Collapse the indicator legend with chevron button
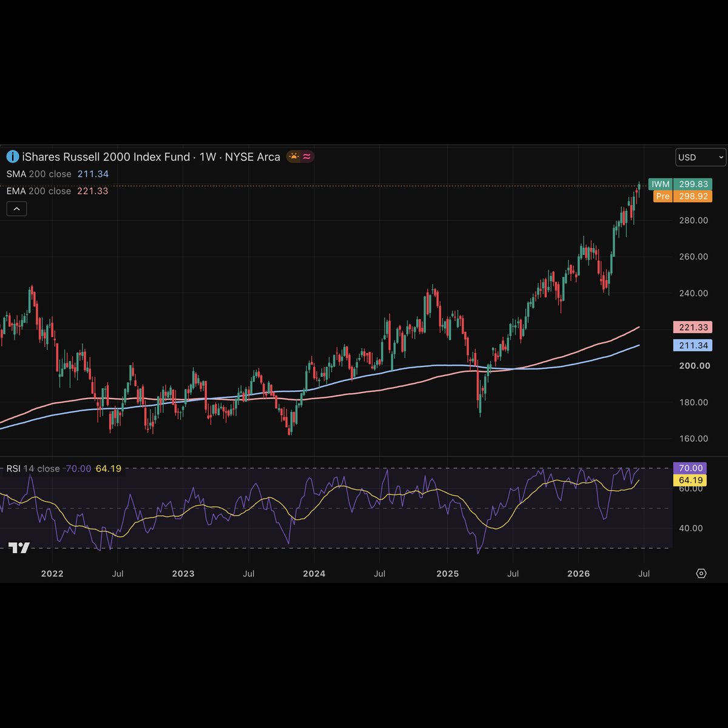The image size is (728, 728). click(16, 209)
